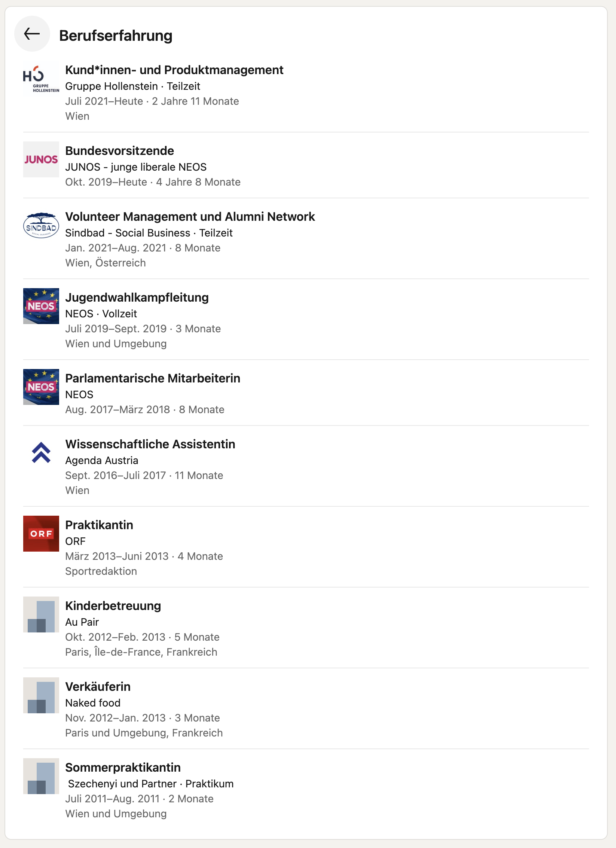
Task: Open Volunteer Management und Alumni Network entry
Action: coord(190,217)
